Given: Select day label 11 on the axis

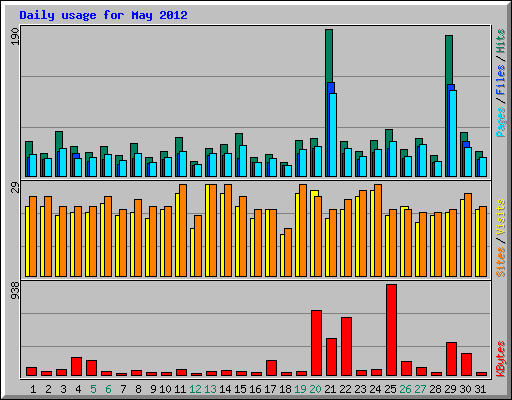Looking at the screenshot, I should [x=180, y=389].
